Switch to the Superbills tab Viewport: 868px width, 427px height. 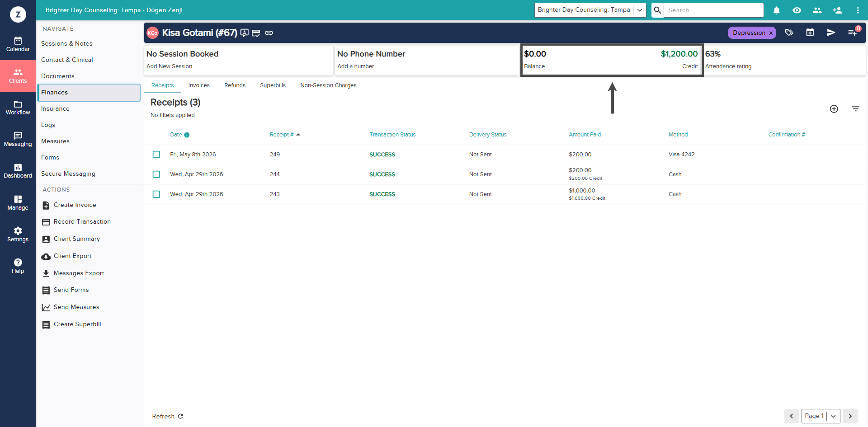[273, 85]
